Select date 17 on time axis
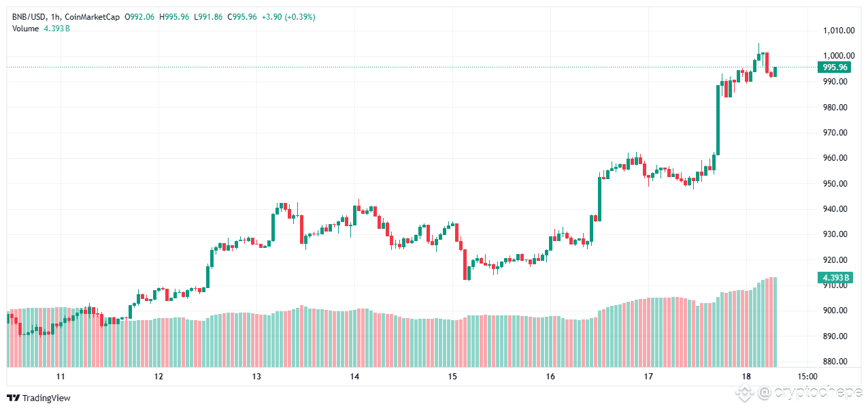The image size is (868, 410). 648,377
